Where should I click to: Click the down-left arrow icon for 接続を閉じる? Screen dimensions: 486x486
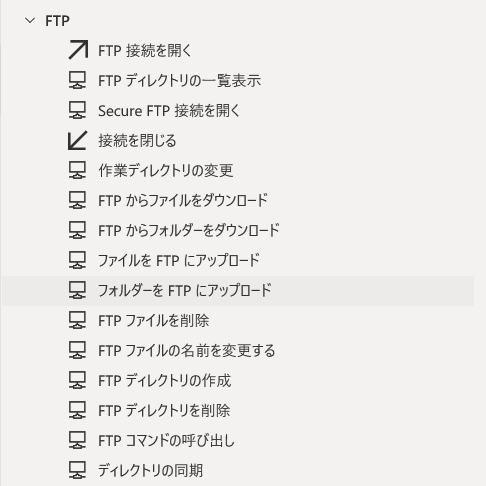point(77,140)
